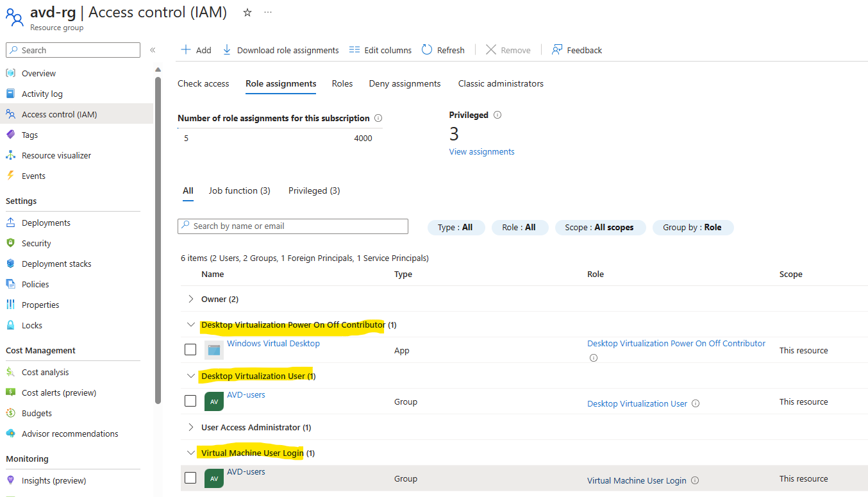Collapse the sidebar with the double chevron
This screenshot has width=868, height=497.
point(153,50)
